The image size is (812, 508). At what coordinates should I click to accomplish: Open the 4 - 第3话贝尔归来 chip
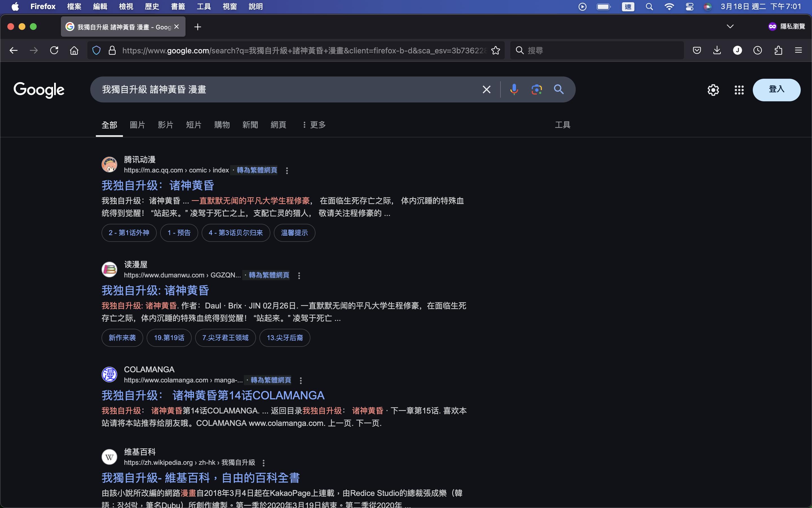(x=235, y=233)
